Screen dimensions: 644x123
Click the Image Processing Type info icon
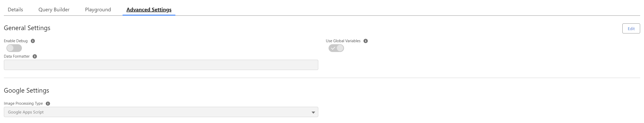[48, 103]
